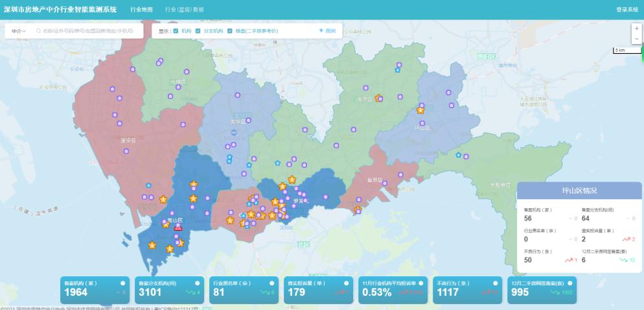The image size is (644, 310).
Task: Focus the name/ID search input field
Action: [88, 31]
